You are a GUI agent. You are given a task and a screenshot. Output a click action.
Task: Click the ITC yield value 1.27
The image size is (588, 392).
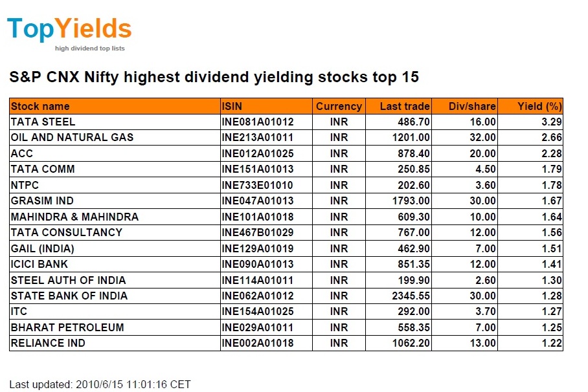click(x=552, y=311)
